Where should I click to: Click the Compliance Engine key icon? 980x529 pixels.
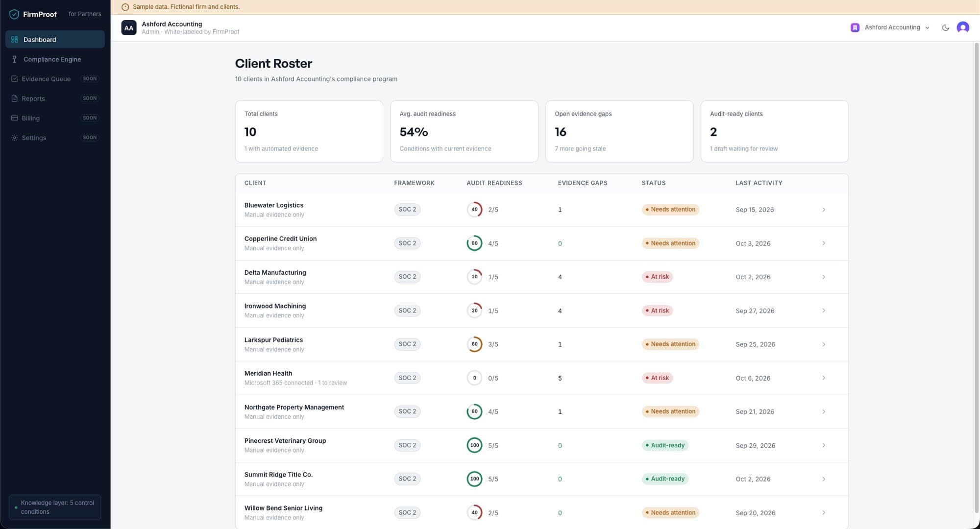(x=14, y=59)
